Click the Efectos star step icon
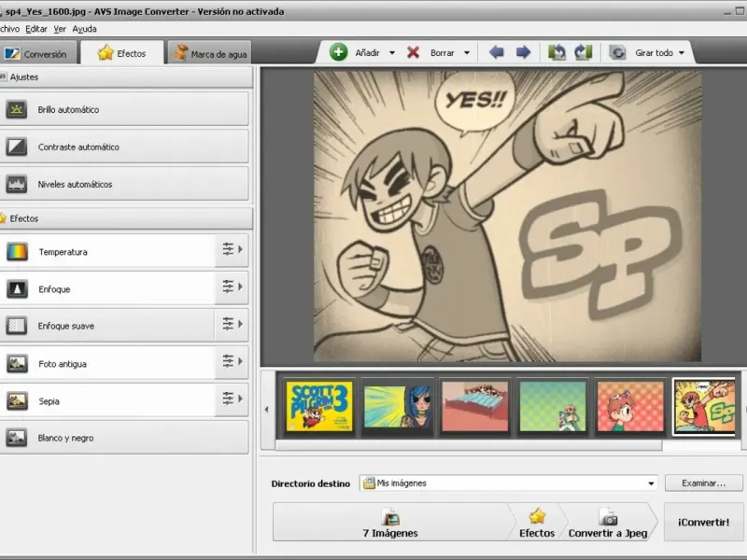The height and width of the screenshot is (560, 747). click(x=537, y=516)
